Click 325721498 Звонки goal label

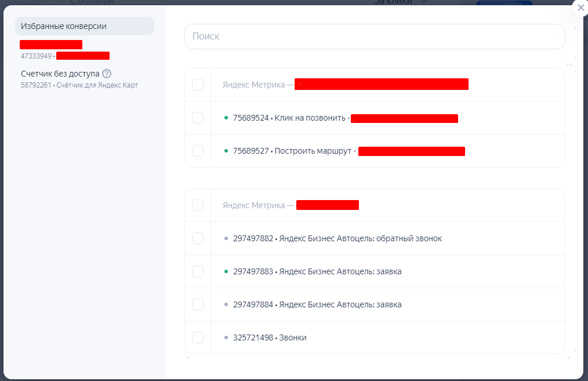coord(270,338)
